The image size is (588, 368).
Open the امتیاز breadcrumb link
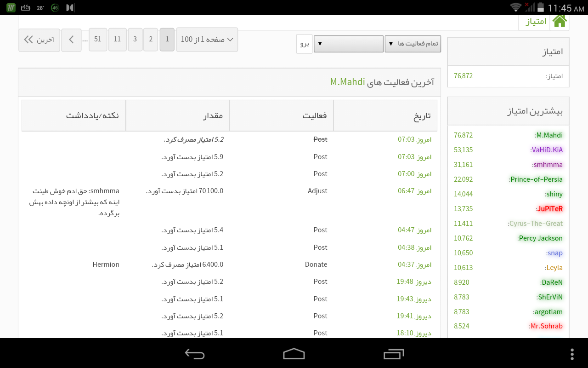(536, 22)
